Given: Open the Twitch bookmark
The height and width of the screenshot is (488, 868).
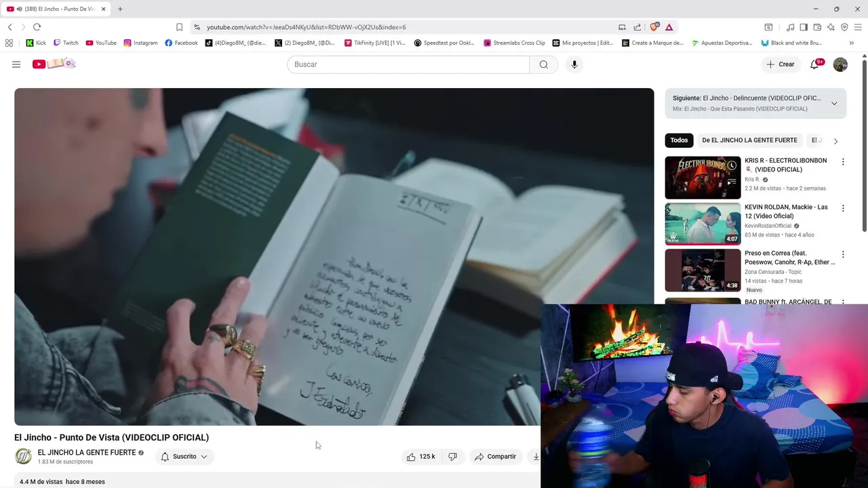Looking at the screenshot, I should [x=66, y=43].
